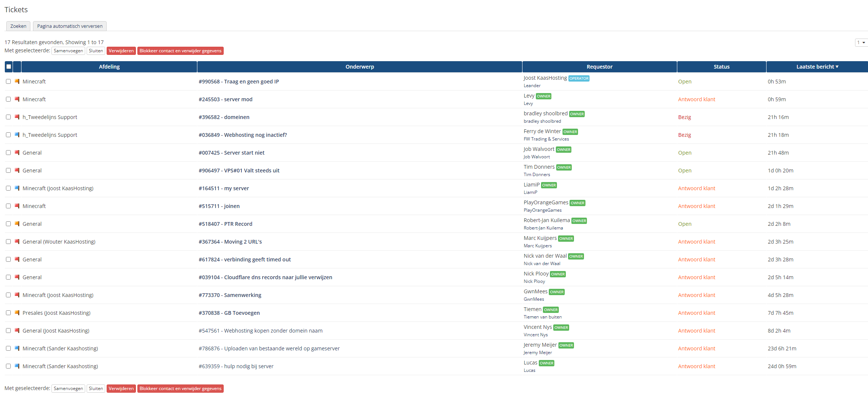Click the orange flag beside the PTR Record ticket
The image size is (868, 393).
click(x=17, y=224)
